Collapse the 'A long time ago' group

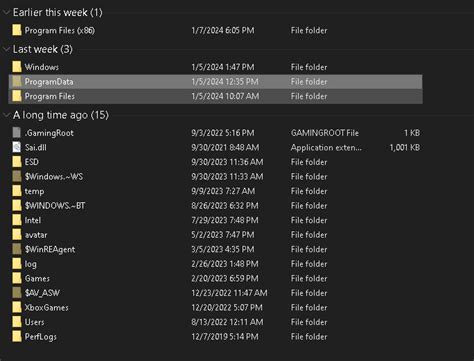coord(6,115)
